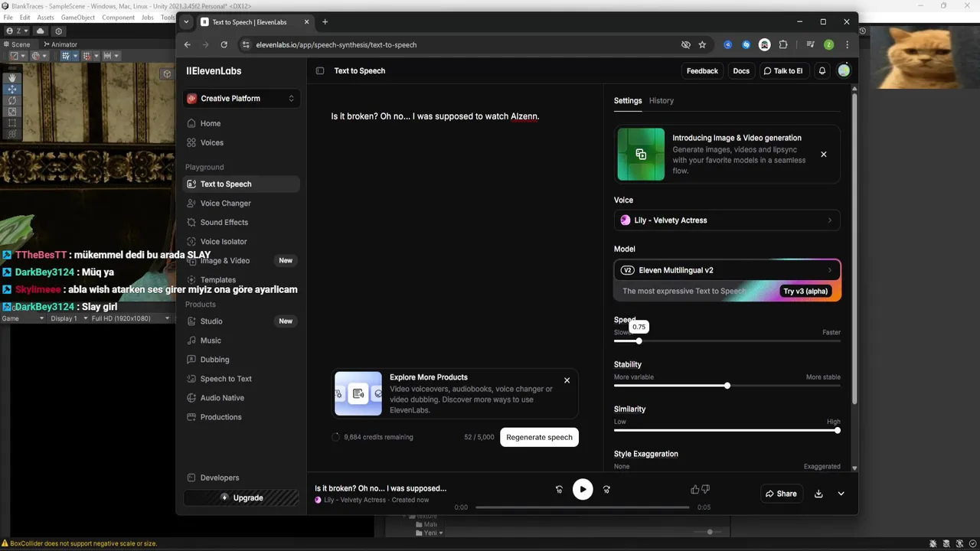Click the Talk to El button
The image size is (980, 551).
[x=782, y=70]
